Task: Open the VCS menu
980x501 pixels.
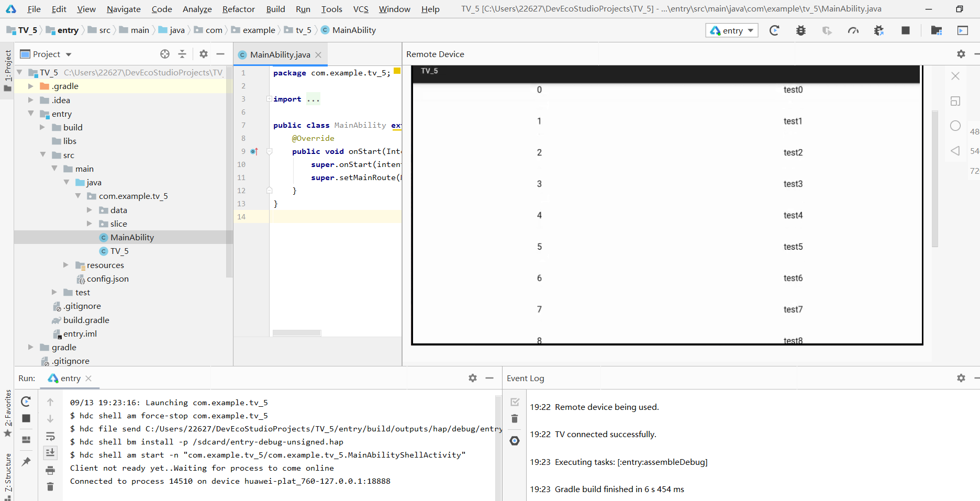Action: [361, 9]
